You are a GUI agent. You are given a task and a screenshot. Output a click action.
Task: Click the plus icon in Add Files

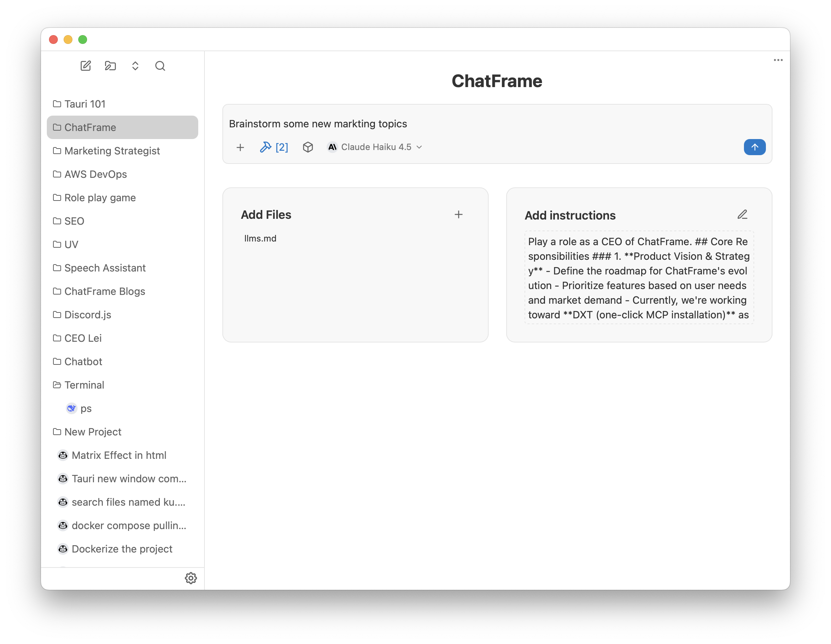click(459, 215)
